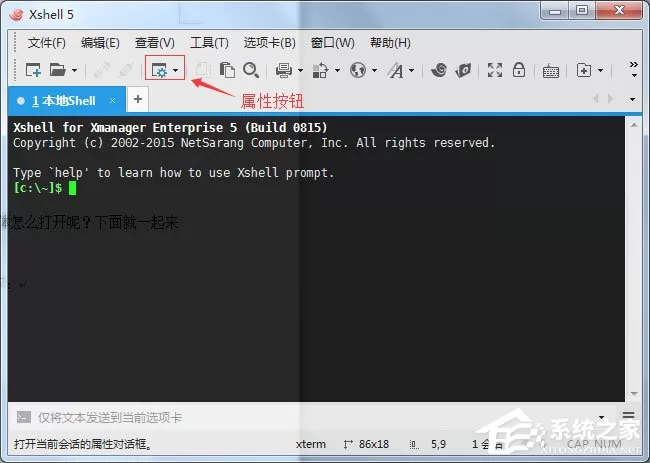Screen dimensions: 650x463
Task: Click the Paste clipboard icon
Action: [x=227, y=70]
